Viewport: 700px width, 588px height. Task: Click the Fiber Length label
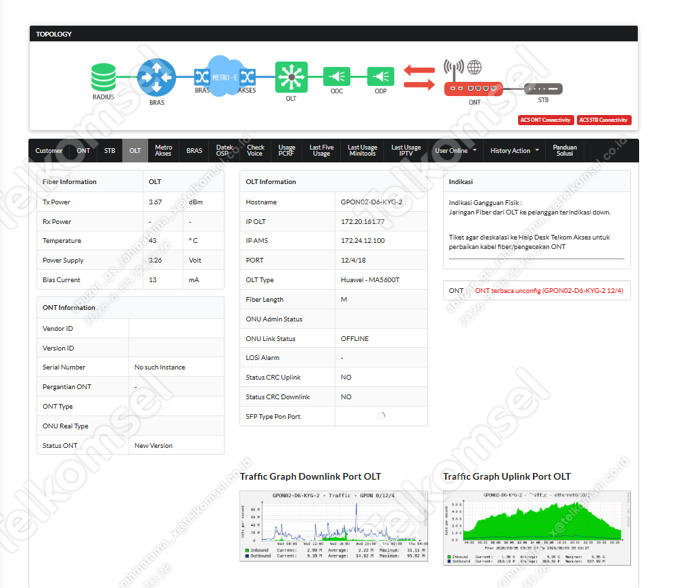pos(264,300)
